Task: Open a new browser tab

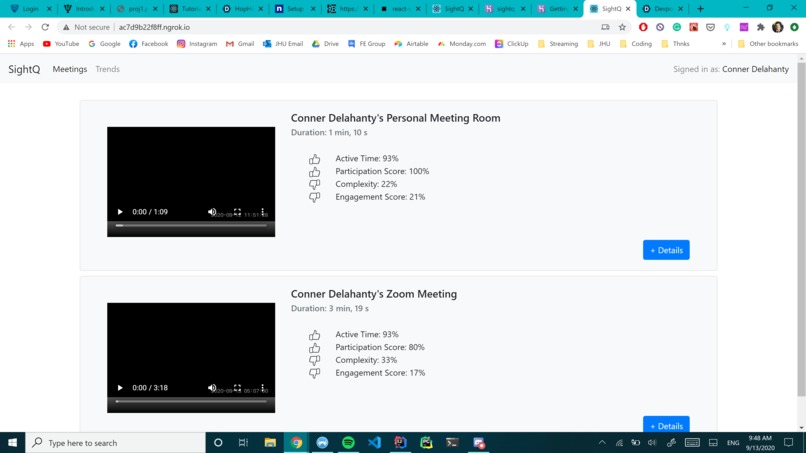Action: tap(700, 9)
